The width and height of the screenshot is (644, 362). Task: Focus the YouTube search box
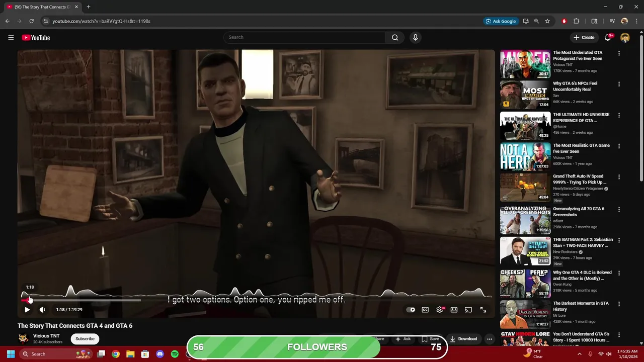(304, 37)
